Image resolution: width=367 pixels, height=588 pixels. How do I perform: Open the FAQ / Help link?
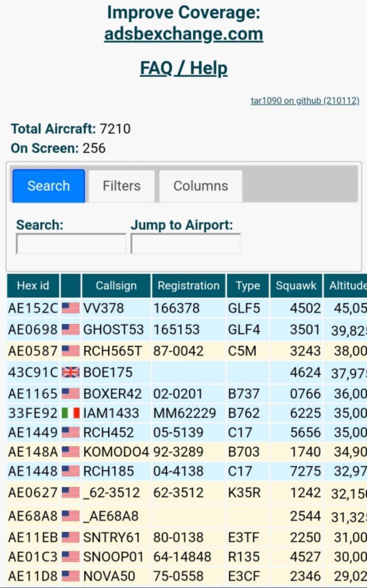pyautogui.click(x=183, y=68)
